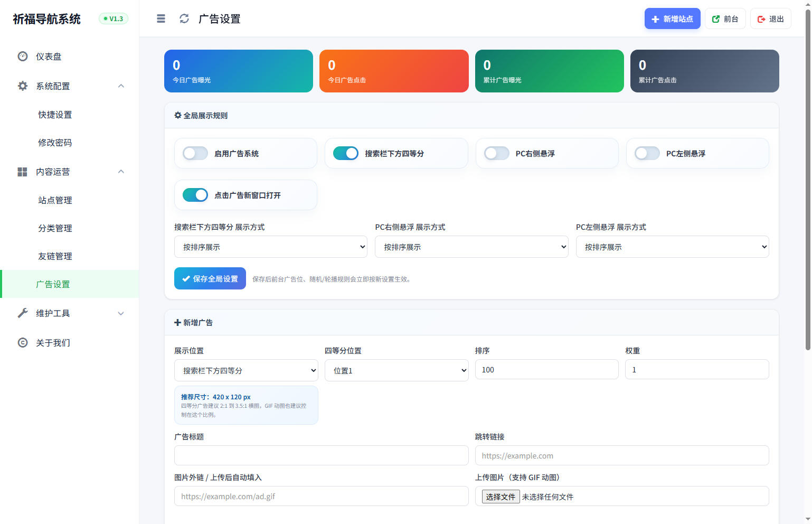Click the 排序 input field
The width and height of the screenshot is (812, 524).
pyautogui.click(x=547, y=370)
